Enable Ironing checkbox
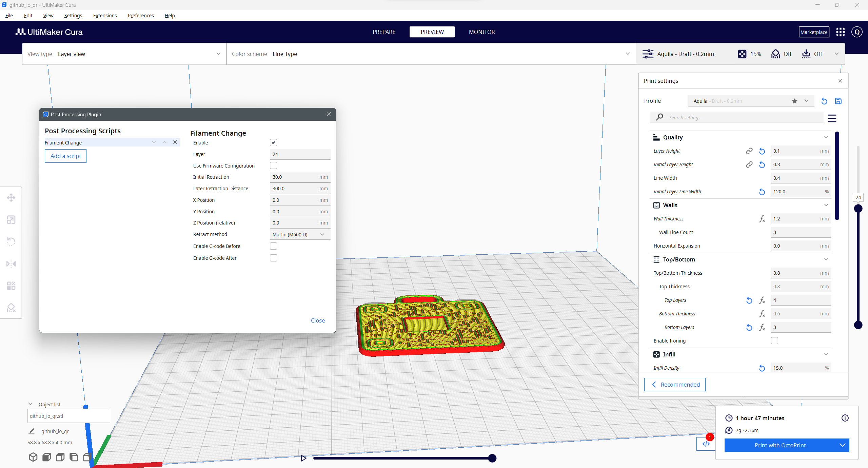The width and height of the screenshot is (868, 468). click(774, 340)
